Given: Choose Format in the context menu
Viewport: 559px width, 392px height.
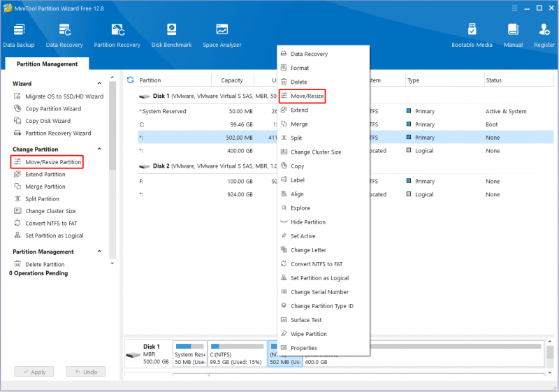Looking at the screenshot, I should [324, 68].
